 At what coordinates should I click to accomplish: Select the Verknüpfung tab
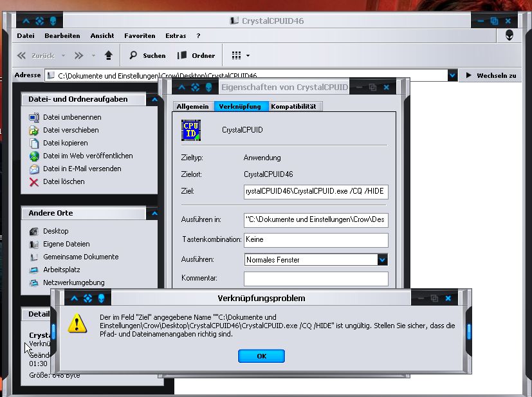click(x=240, y=106)
